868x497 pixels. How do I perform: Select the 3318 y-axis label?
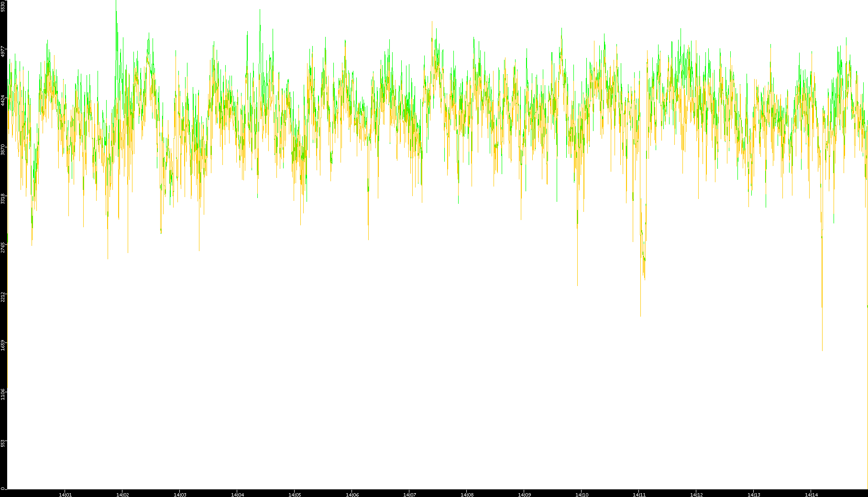3,199
